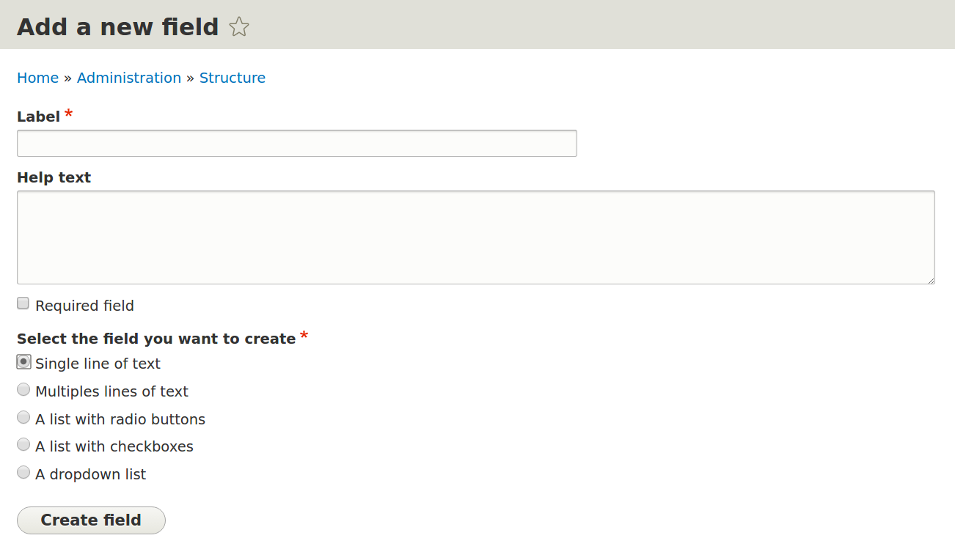Viewport: 955px width, 560px height.
Task: Navigate to the Structure breadcrumb link
Action: click(233, 78)
